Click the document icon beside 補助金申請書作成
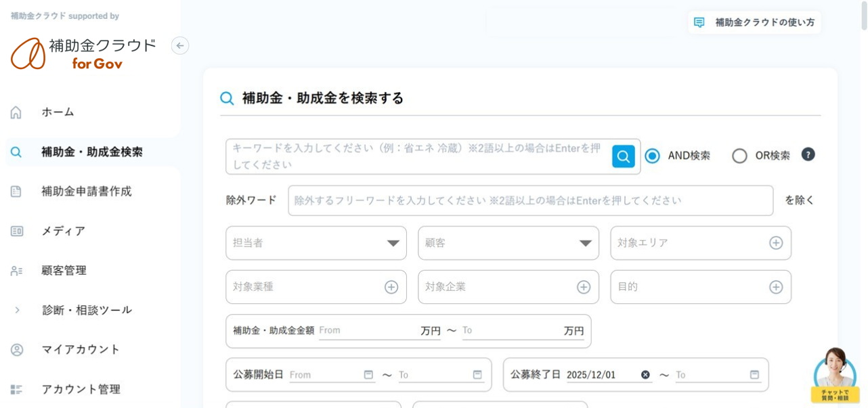 click(x=16, y=191)
